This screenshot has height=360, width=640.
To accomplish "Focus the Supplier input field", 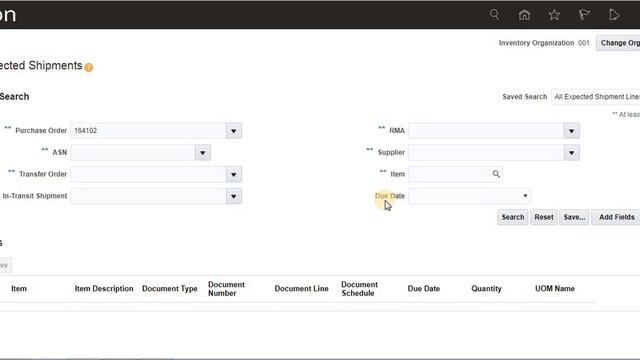I will [x=486, y=153].
